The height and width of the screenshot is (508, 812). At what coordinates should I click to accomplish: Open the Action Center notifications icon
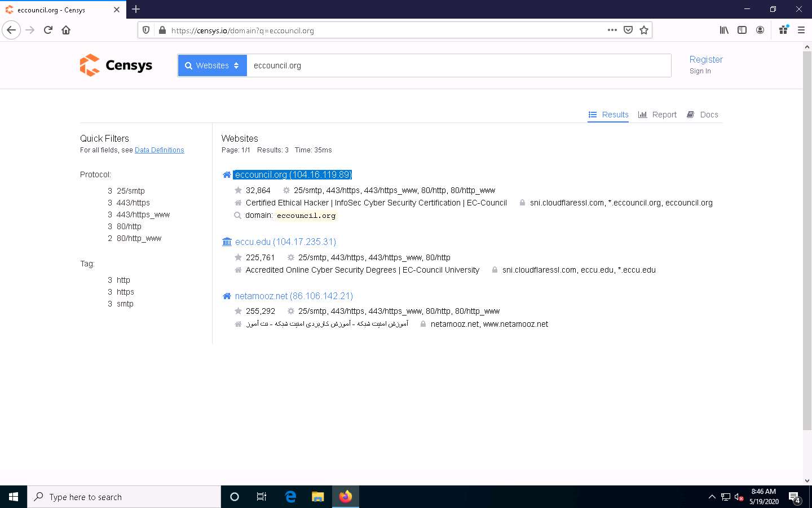795,497
